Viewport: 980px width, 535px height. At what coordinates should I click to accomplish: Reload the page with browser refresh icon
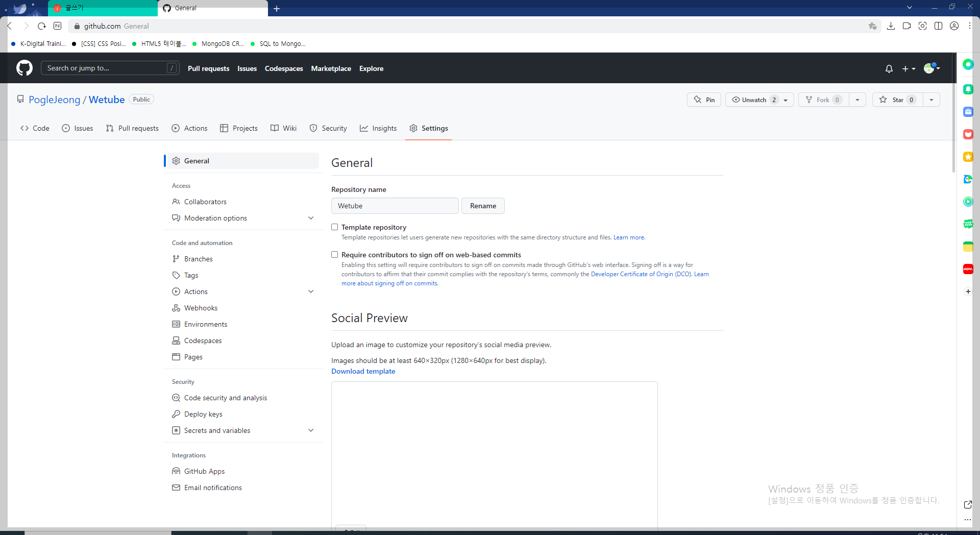[42, 26]
